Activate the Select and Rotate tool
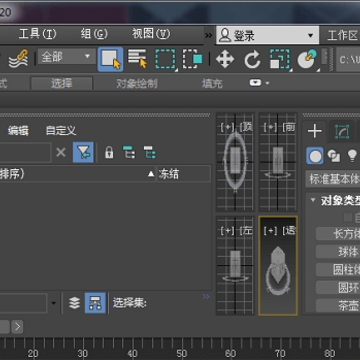 (x=252, y=59)
